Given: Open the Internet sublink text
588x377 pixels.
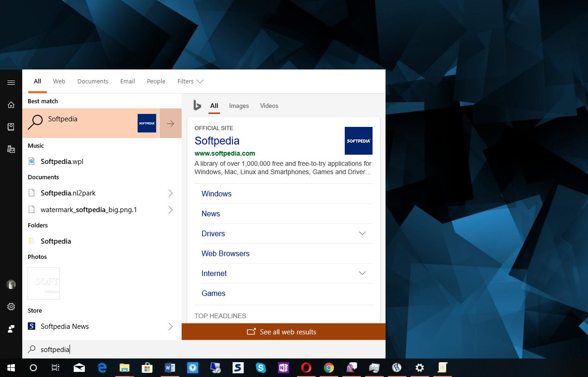Looking at the screenshot, I should [x=214, y=273].
